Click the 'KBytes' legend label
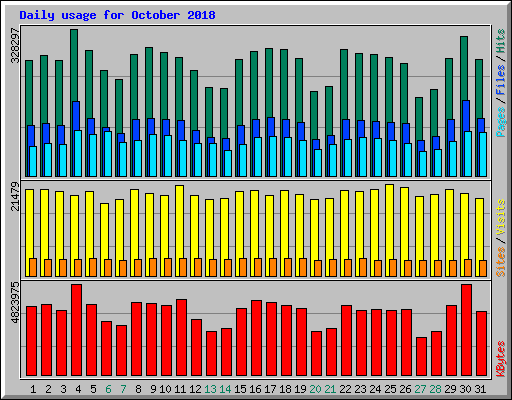This screenshot has width=512, height=400. click(500, 359)
